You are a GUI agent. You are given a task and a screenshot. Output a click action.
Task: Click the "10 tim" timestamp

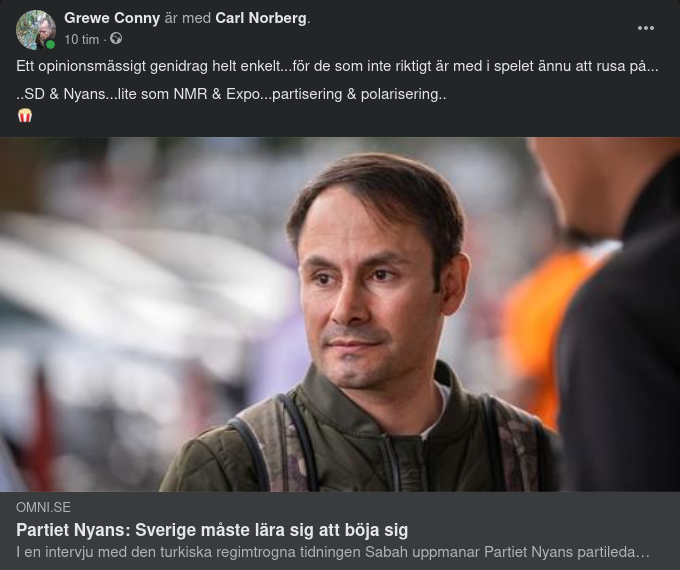coord(82,39)
